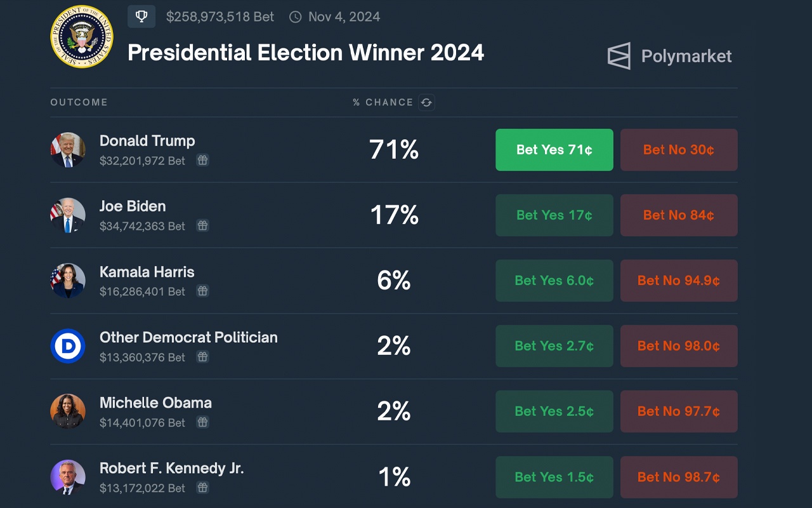Toggle rewards for Robert F. Kennedy Jr.
Viewport: 812px width, 508px height.
click(x=202, y=488)
